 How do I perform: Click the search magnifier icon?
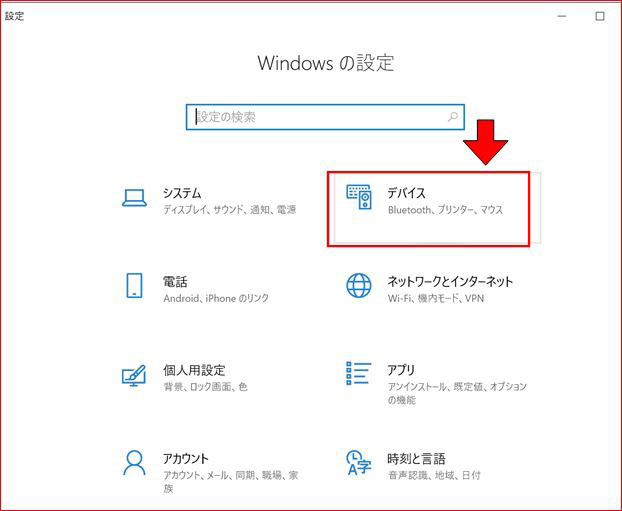pyautogui.click(x=453, y=117)
